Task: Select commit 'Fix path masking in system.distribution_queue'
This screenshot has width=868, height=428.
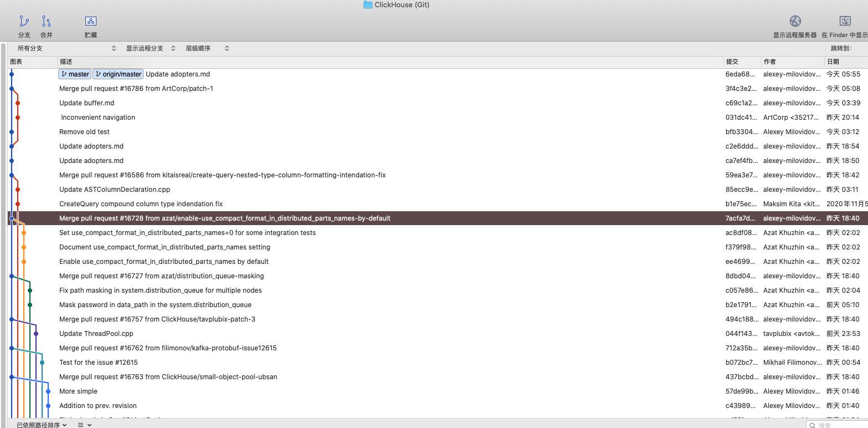Action: [438, 291]
